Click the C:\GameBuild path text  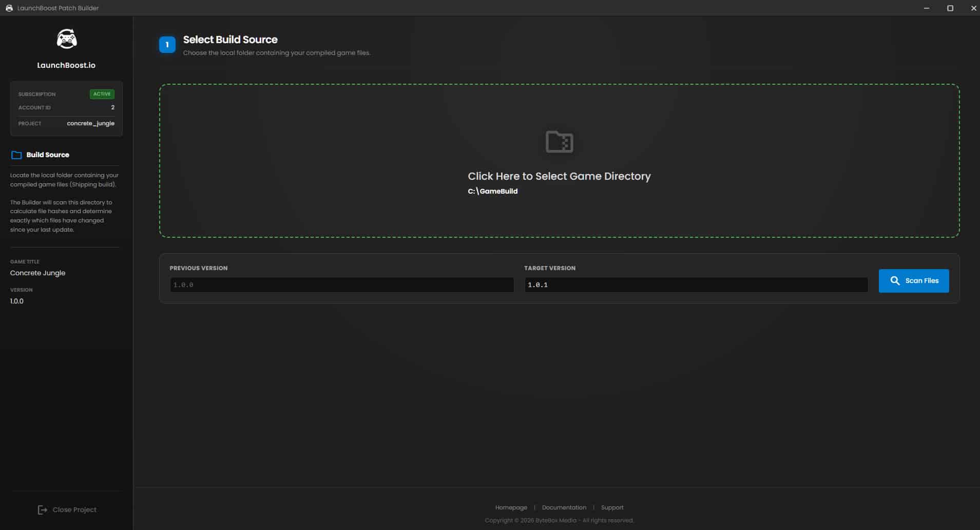point(492,191)
